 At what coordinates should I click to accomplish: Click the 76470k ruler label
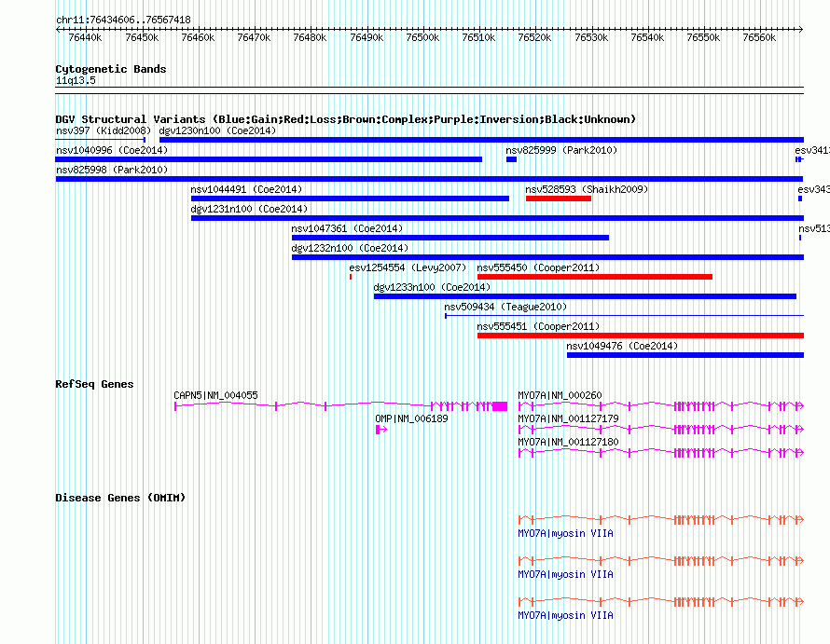[254, 37]
